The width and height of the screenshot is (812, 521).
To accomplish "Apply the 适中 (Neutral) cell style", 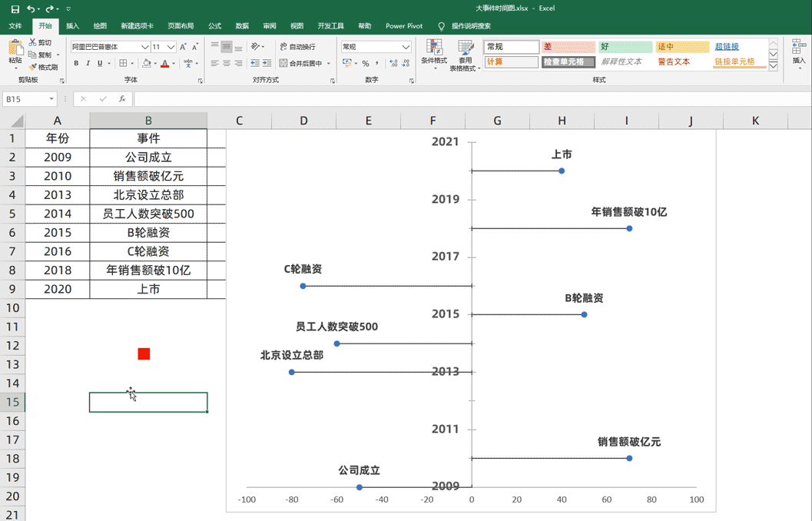I will (x=682, y=47).
